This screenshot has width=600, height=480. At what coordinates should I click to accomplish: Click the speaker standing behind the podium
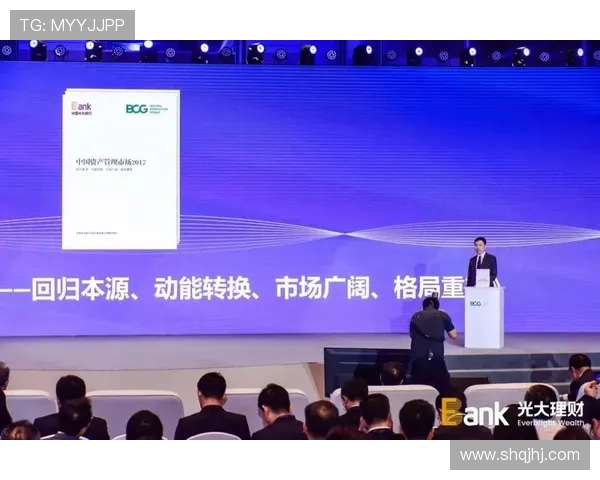[482, 262]
